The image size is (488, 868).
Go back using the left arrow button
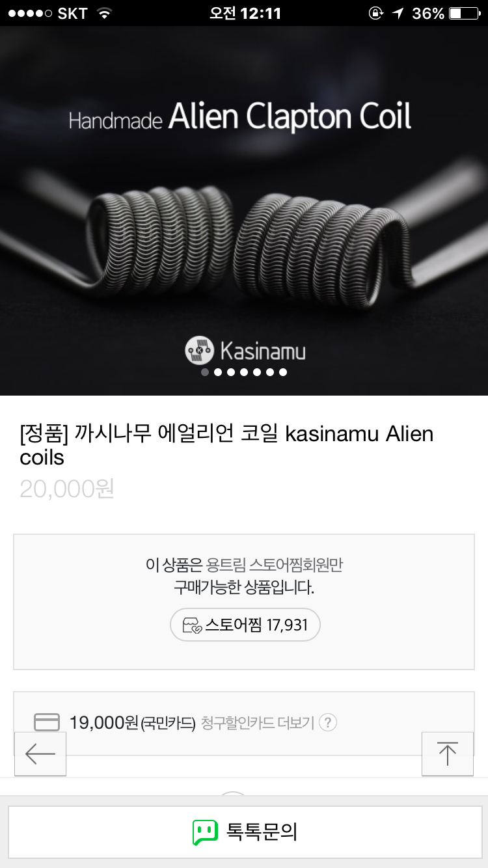[x=40, y=753]
